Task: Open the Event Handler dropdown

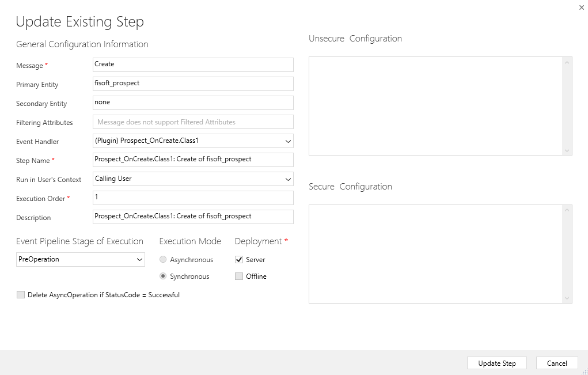Action: [193, 141]
